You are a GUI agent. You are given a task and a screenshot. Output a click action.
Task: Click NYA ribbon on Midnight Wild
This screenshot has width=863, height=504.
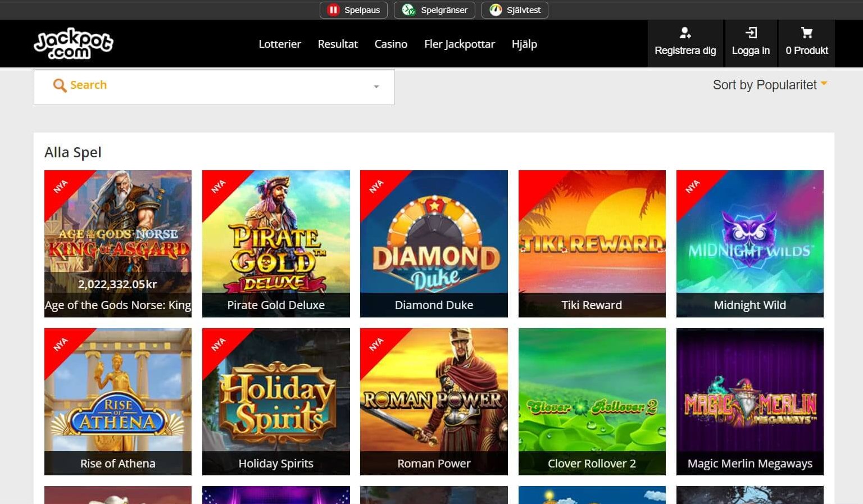[x=693, y=187]
